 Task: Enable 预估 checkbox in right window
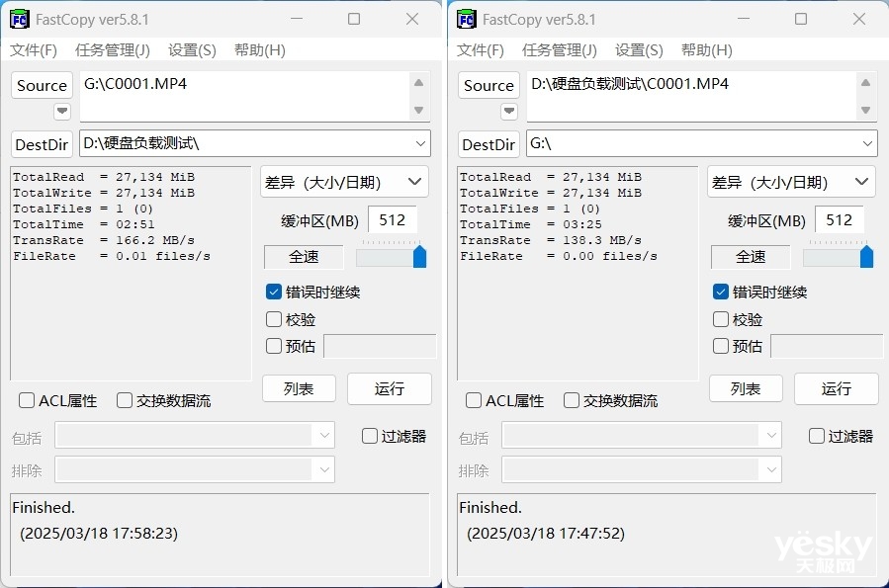(x=721, y=346)
